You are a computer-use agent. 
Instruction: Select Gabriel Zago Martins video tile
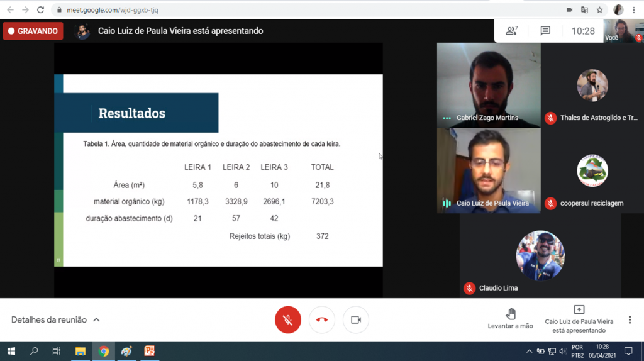489,85
